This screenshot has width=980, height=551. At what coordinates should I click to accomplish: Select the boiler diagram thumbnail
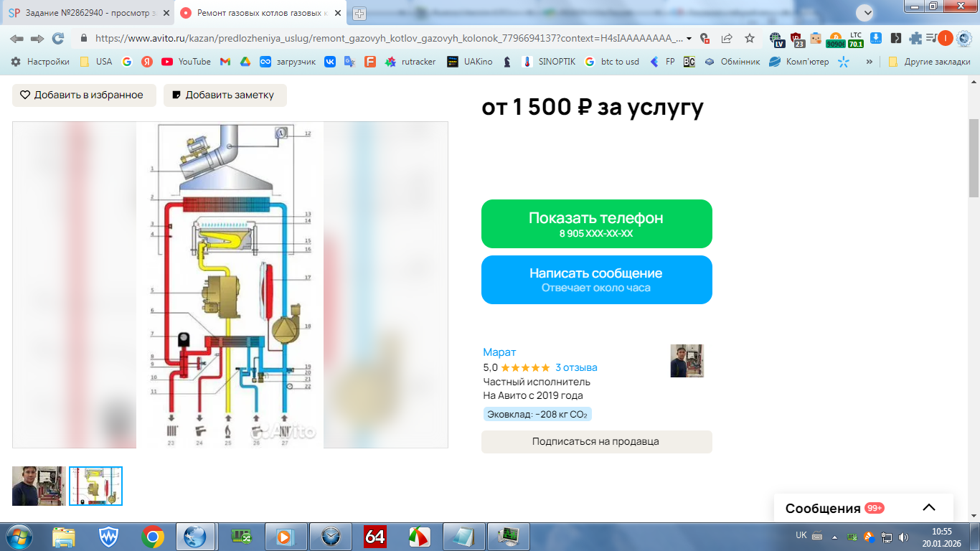click(95, 486)
